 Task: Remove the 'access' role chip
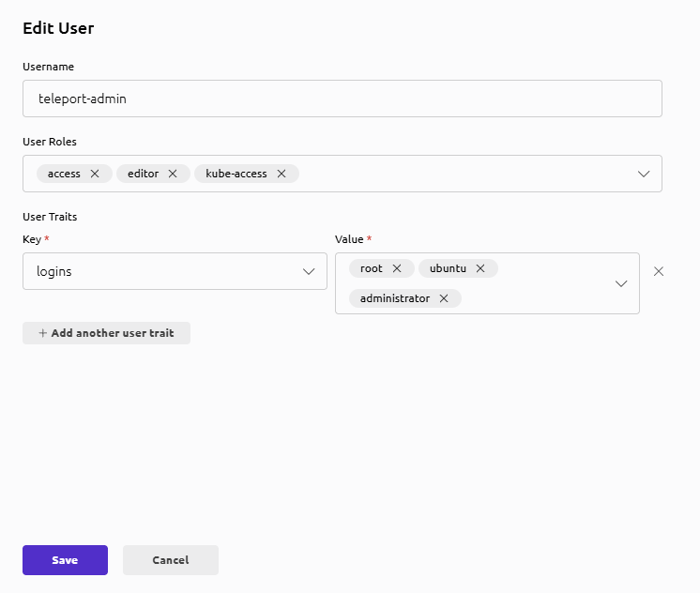coord(95,174)
